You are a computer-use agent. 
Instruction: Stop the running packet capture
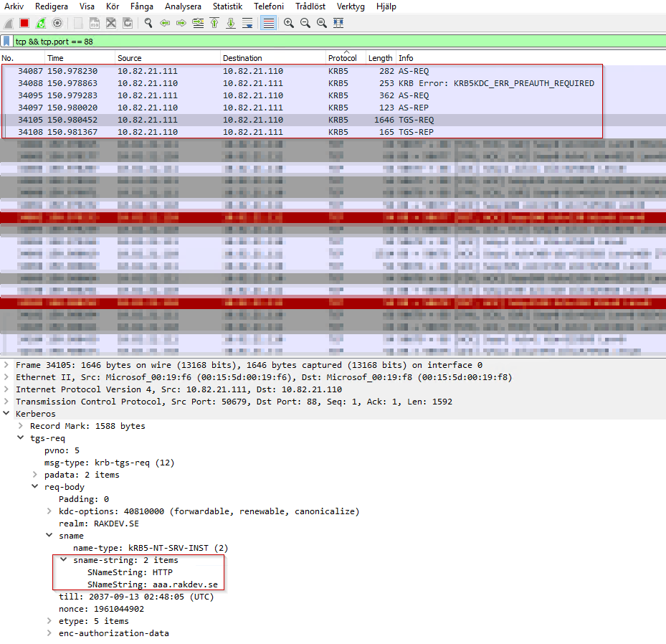[24, 23]
